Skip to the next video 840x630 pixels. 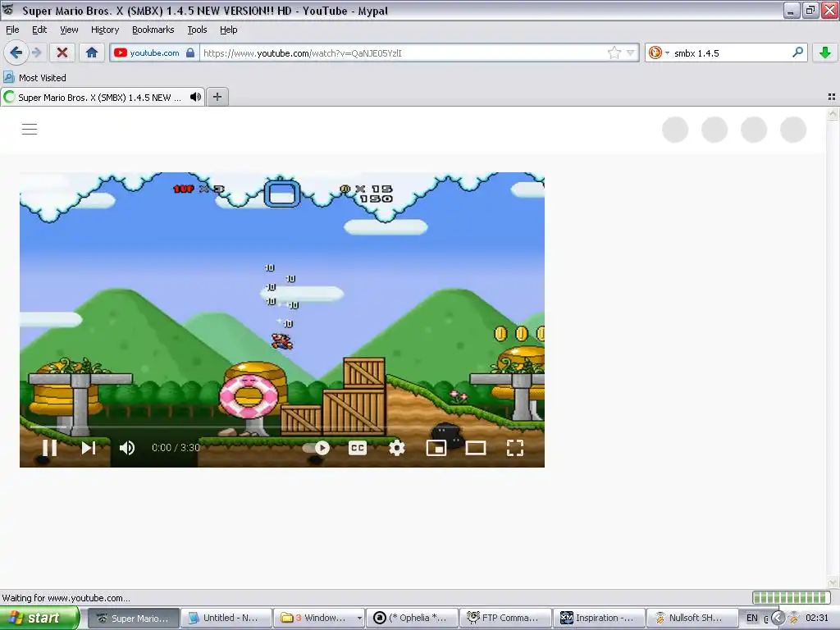click(x=89, y=447)
